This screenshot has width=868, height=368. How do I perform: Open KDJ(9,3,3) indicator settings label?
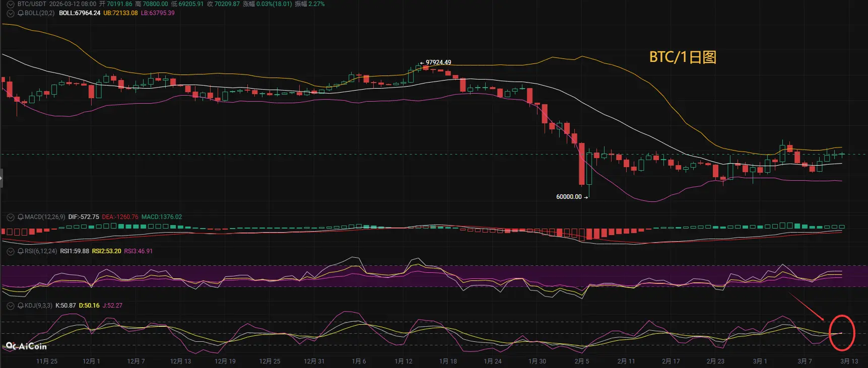point(38,306)
